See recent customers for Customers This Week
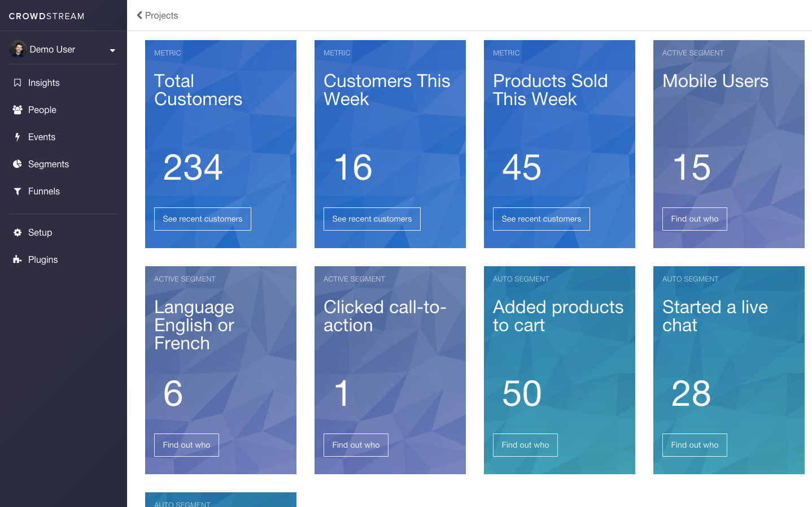Image resolution: width=812 pixels, height=507 pixels. pos(372,219)
